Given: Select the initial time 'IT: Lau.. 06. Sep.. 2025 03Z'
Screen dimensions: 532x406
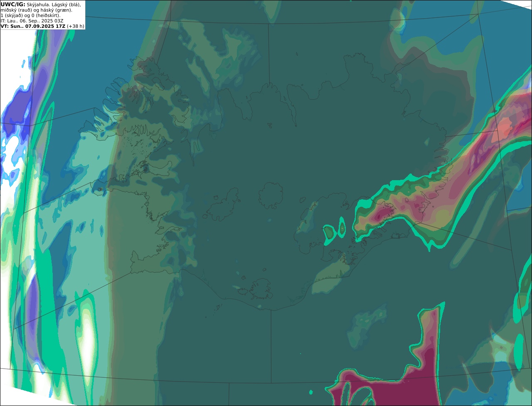Looking at the screenshot, I should click(x=32, y=21).
